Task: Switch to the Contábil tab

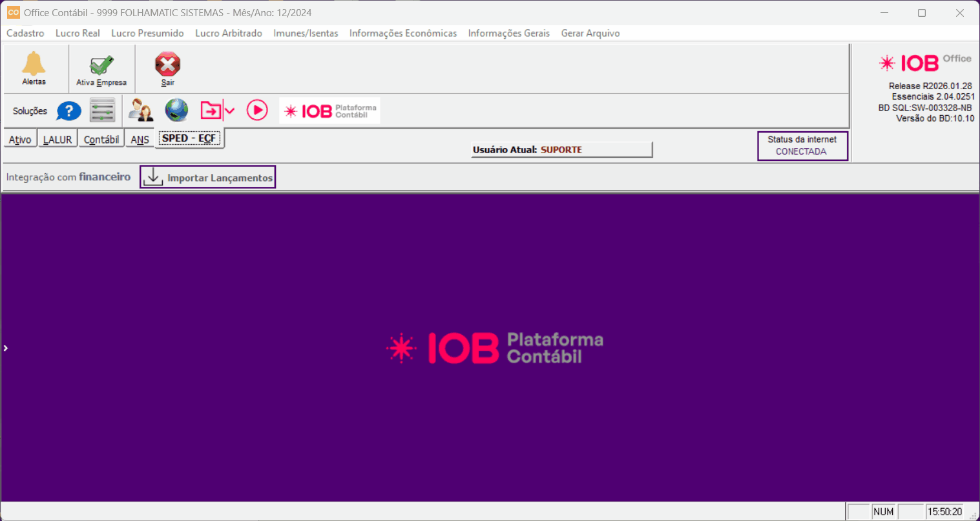Action: pyautogui.click(x=101, y=140)
